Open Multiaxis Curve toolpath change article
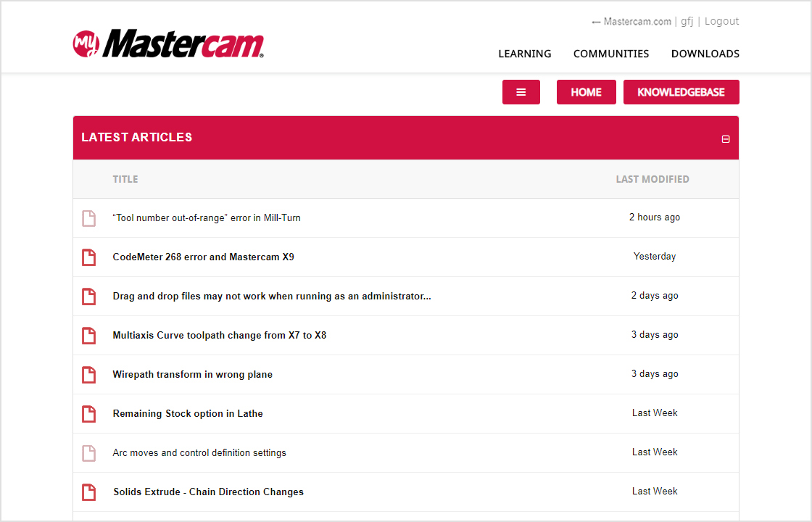Viewport: 812px width, 522px height. click(220, 335)
